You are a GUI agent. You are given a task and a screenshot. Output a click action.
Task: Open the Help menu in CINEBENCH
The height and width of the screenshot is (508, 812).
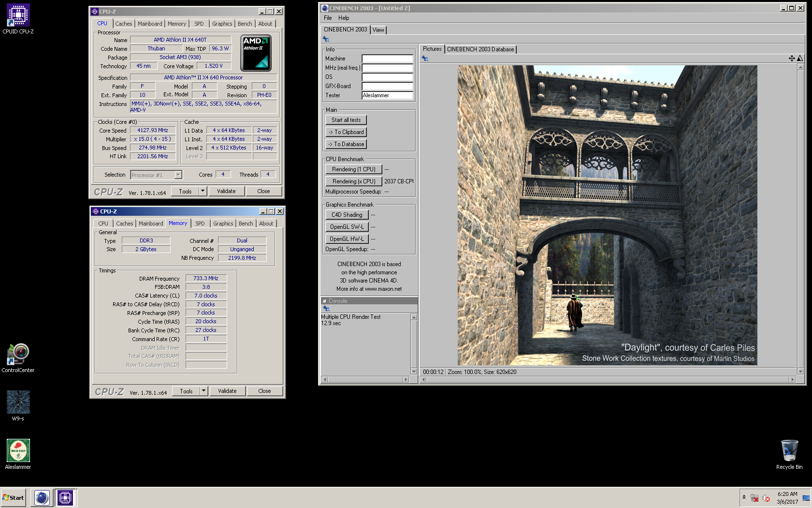pyautogui.click(x=344, y=18)
